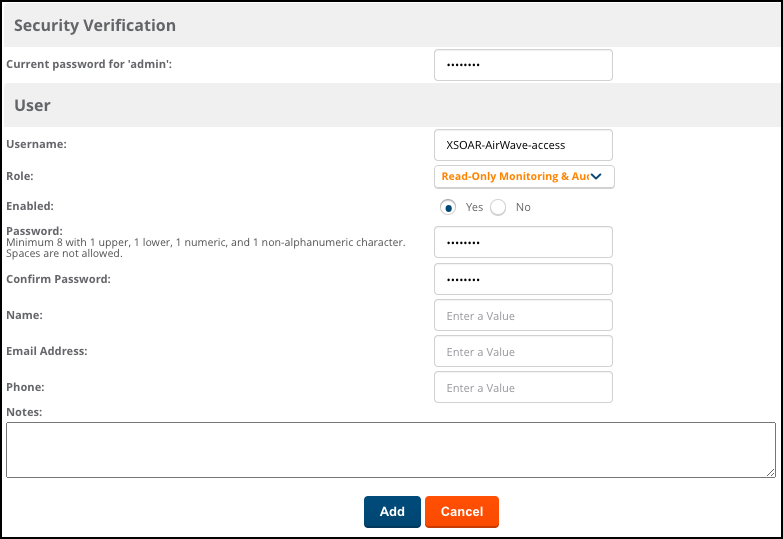Click inside the Notes text area
783x539 pixels.
[390, 449]
